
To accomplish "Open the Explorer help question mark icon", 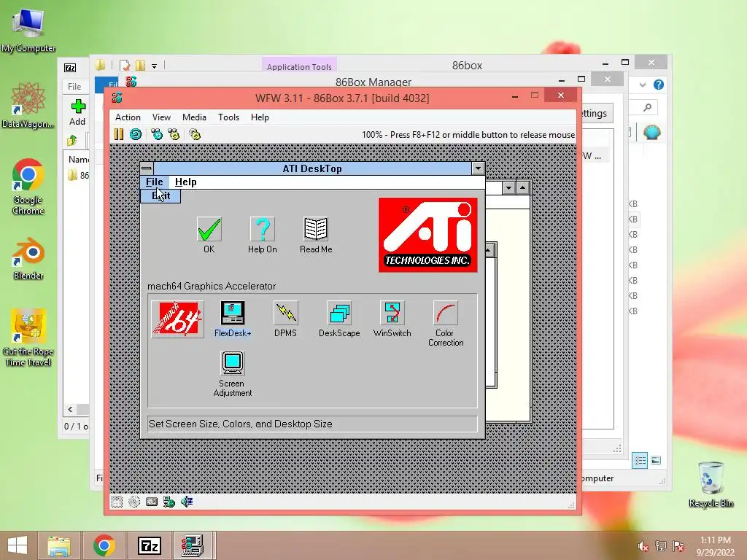I will pyautogui.click(x=659, y=85).
